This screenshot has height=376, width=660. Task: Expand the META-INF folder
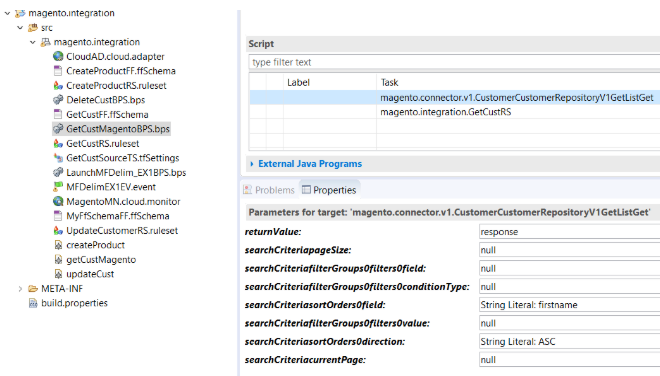(20, 289)
